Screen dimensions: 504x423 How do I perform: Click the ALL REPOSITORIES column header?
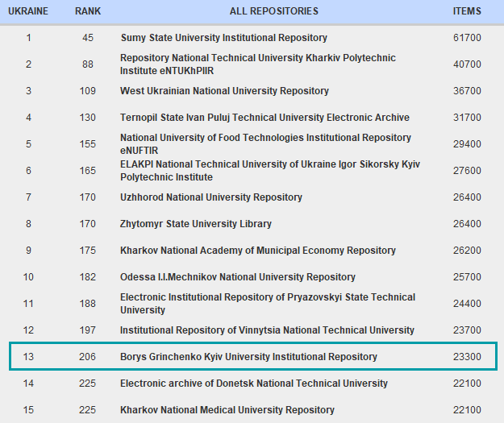click(274, 11)
